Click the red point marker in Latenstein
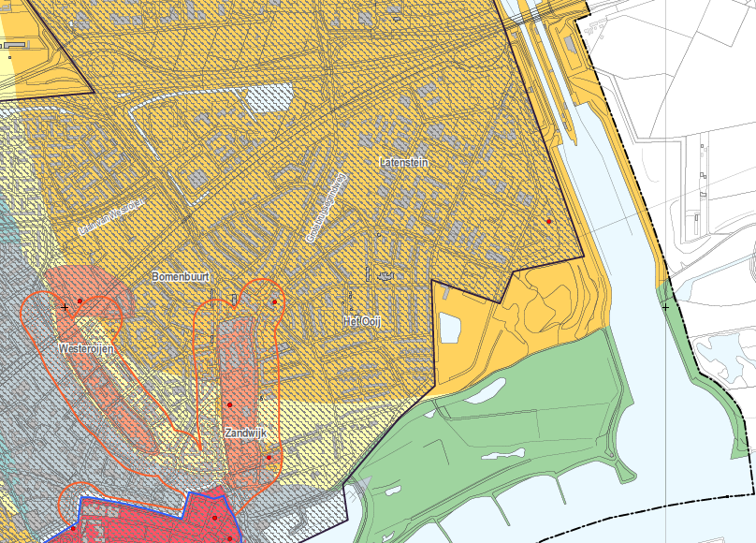This screenshot has width=756, height=543. 549,221
